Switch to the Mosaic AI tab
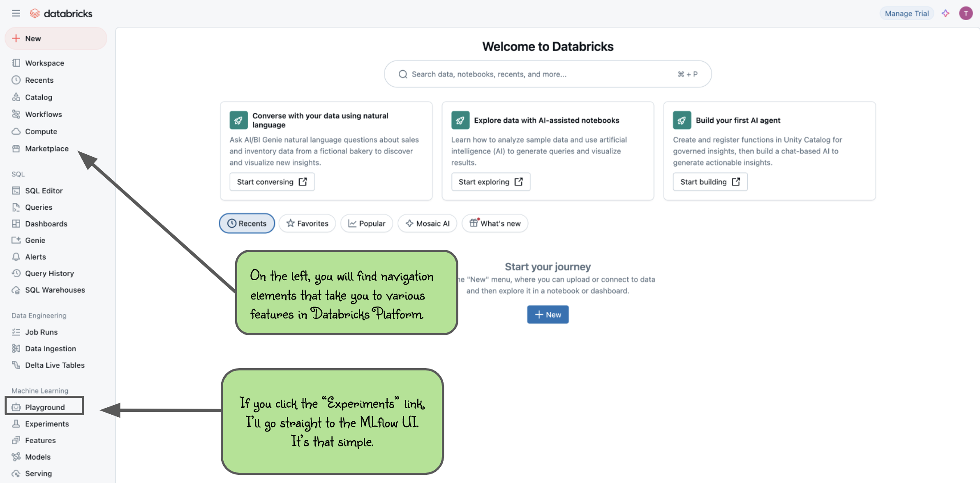The height and width of the screenshot is (483, 980). click(x=427, y=223)
